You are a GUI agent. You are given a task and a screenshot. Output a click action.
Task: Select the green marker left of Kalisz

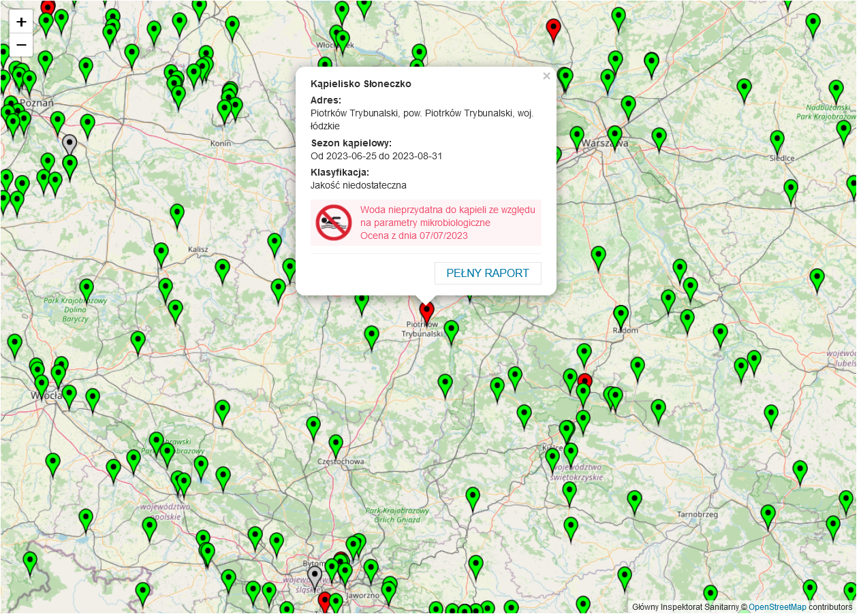(x=161, y=253)
